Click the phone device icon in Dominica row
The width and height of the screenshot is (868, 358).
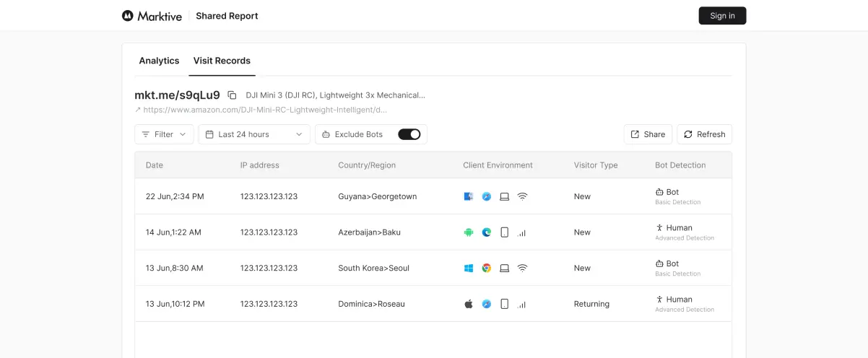tap(505, 304)
